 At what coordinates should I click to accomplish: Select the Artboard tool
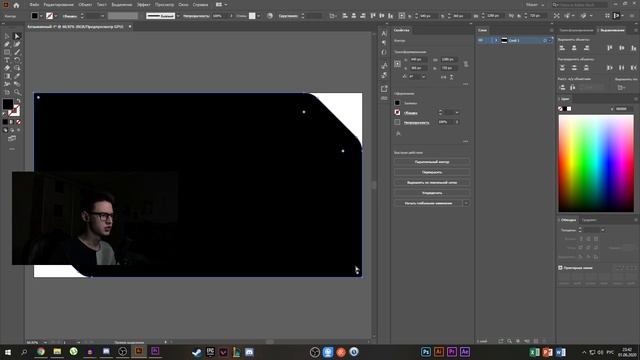(7, 92)
